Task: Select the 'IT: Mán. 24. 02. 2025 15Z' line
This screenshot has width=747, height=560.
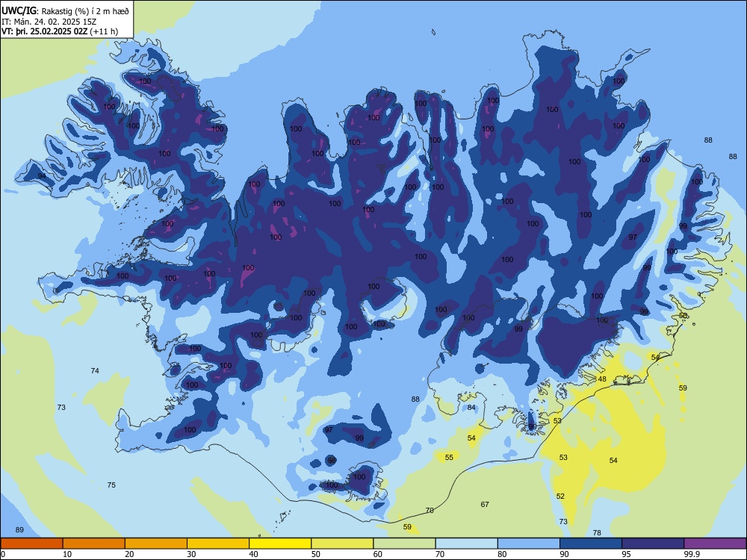Action: pyautogui.click(x=49, y=22)
